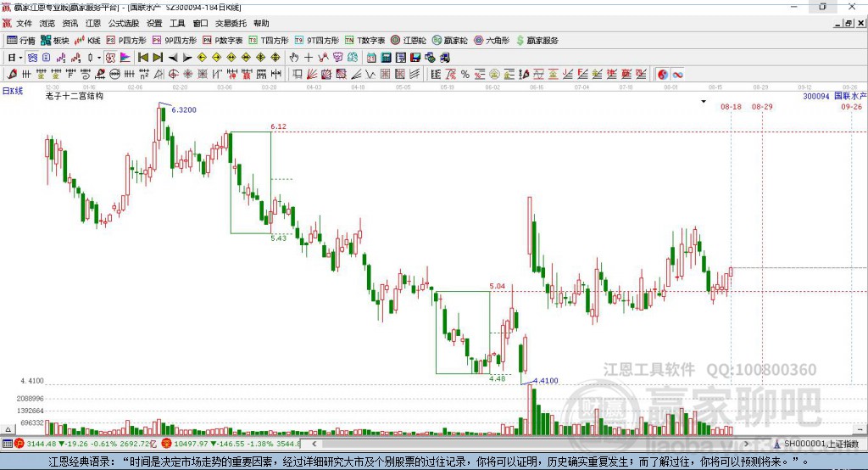Screen dimensions: 868x470
Task: Select the red pencil drawing tool
Action: point(12,75)
